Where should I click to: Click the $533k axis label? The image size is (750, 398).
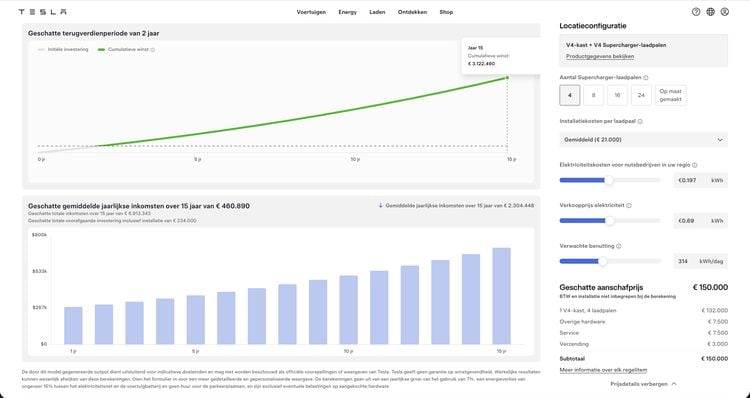point(39,271)
